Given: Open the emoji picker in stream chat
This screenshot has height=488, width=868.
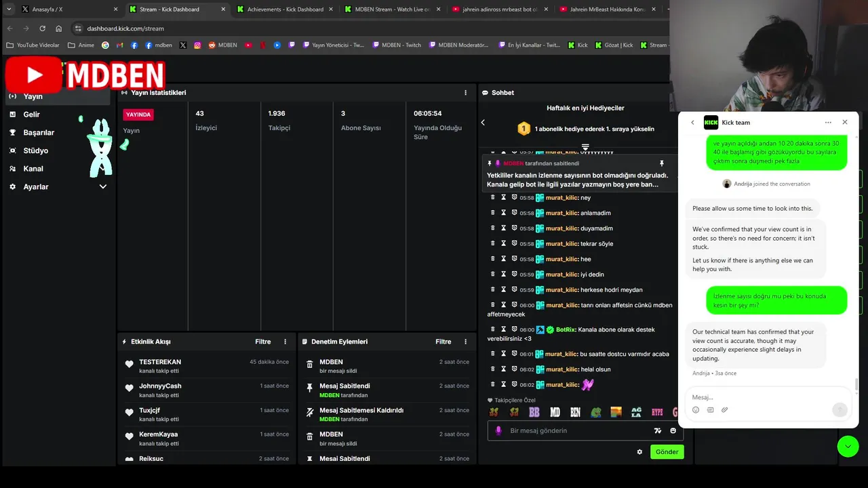Looking at the screenshot, I should click(673, 430).
